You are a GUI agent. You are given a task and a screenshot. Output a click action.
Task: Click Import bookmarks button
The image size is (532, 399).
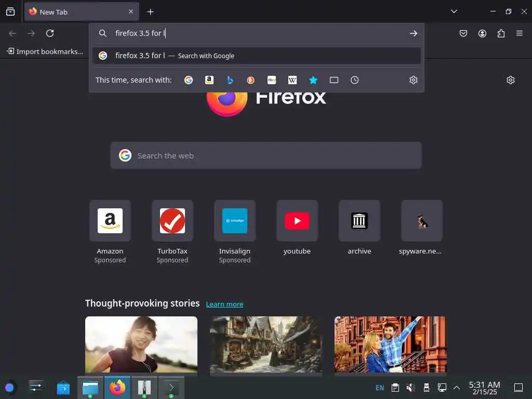(x=45, y=51)
